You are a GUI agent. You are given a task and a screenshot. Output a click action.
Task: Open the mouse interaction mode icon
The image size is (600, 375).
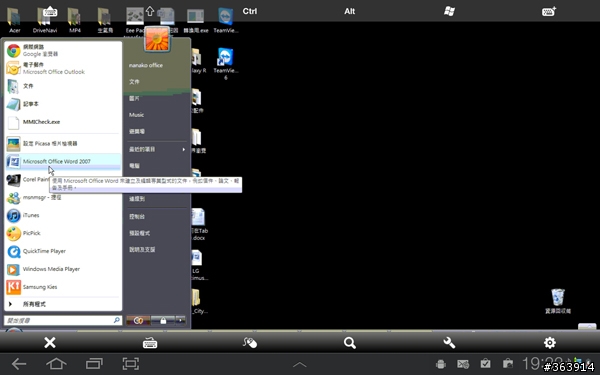(x=250, y=342)
